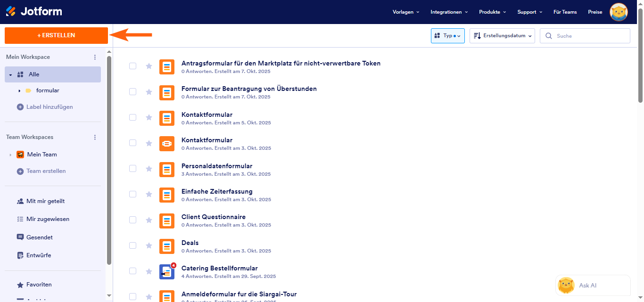This screenshot has height=302, width=644.
Task: Click the Label hinzufügen plus icon
Action: point(20,107)
